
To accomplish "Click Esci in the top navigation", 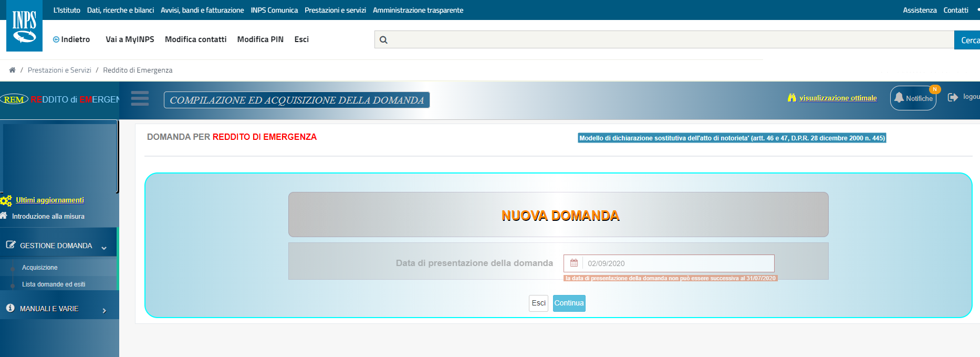I will [x=301, y=39].
